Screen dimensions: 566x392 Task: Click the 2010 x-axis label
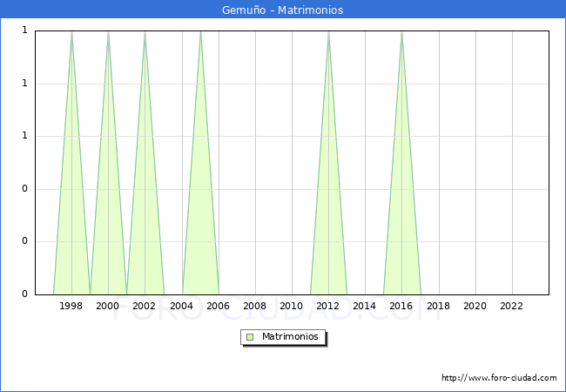(292, 306)
